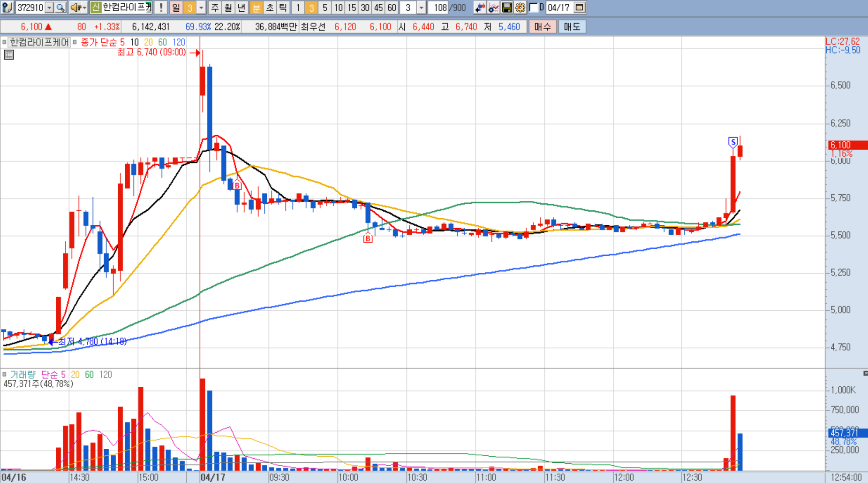Click the candle count field showing 108
The image size is (868, 483).
tap(439, 8)
